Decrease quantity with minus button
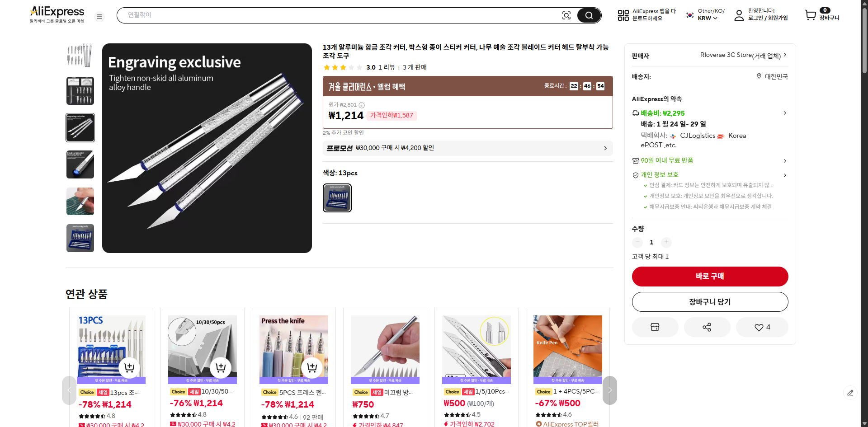Viewport: 868px width, 427px height. click(x=637, y=242)
